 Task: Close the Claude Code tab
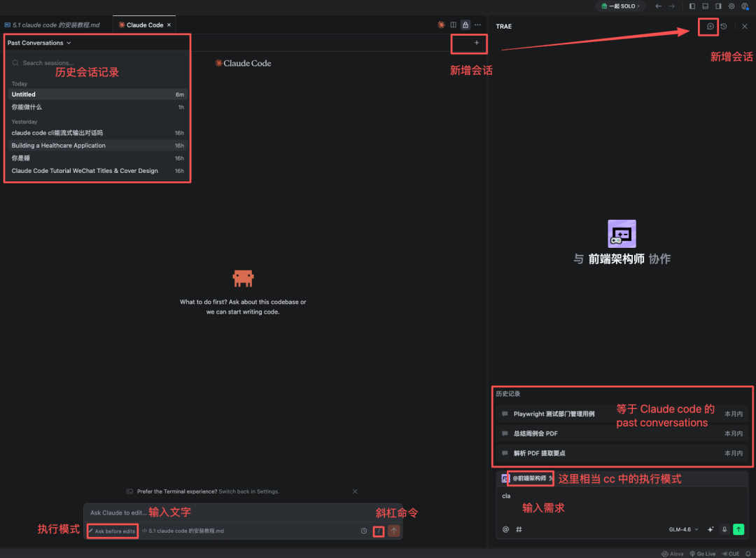(169, 25)
